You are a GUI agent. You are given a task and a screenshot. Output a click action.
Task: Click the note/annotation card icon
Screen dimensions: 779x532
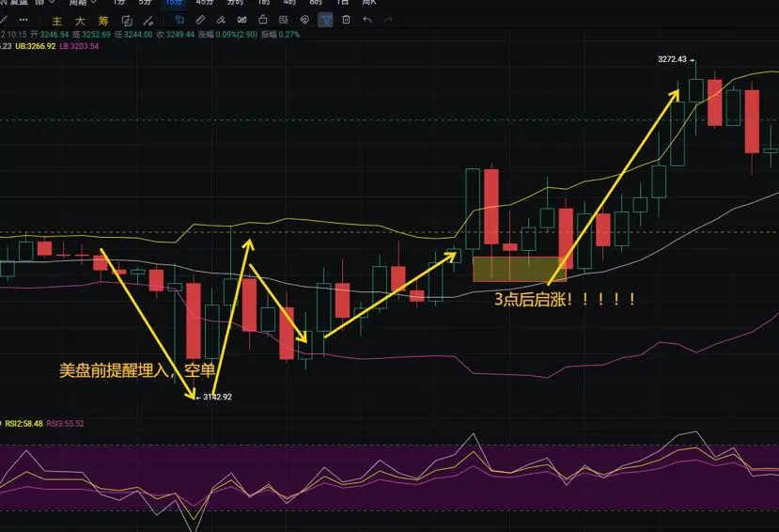tap(284, 20)
